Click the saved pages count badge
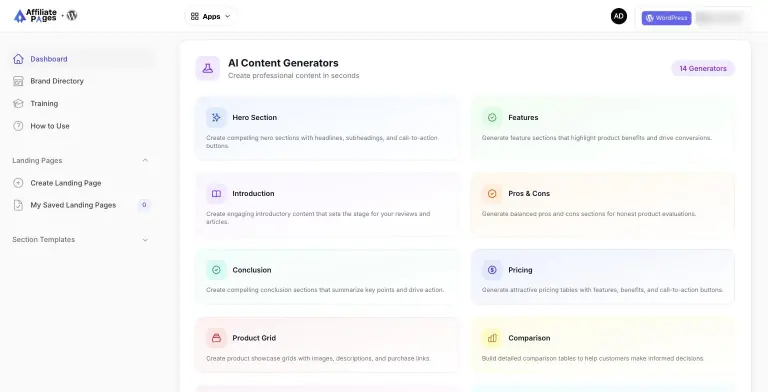Screen dimensions: 768x392 coord(144,205)
